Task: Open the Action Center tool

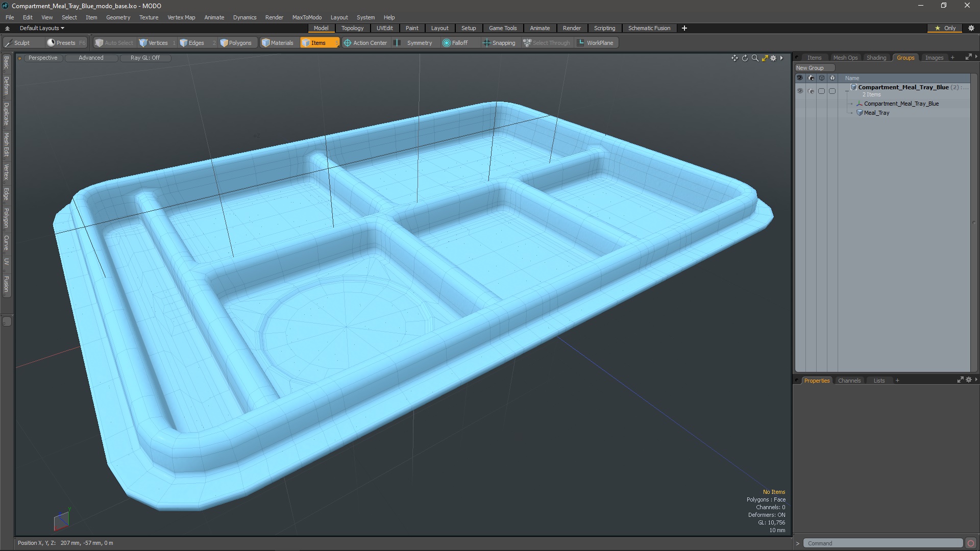Action: (365, 43)
